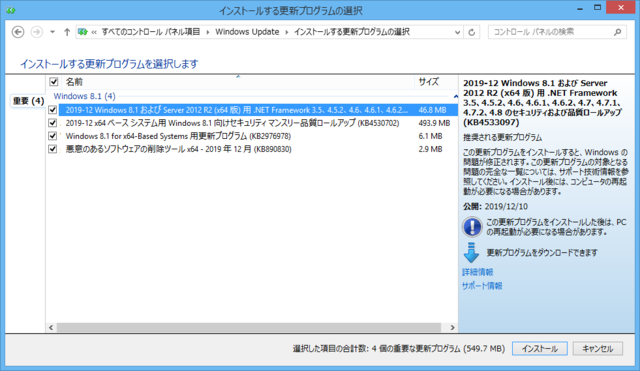The image size is (640, 371).
Task: Click the Windows Update icon in address bar
Action: coord(83,32)
